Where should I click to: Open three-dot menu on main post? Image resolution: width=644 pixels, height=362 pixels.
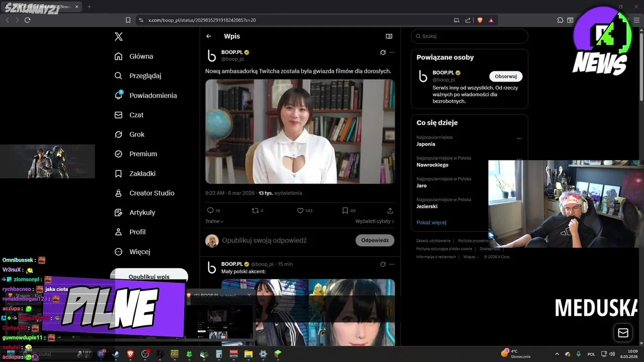(x=392, y=52)
